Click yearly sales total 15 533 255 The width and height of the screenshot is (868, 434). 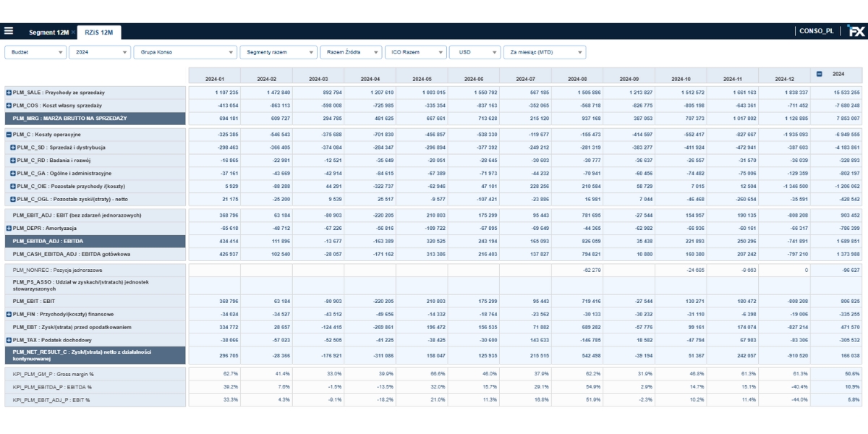(837, 93)
